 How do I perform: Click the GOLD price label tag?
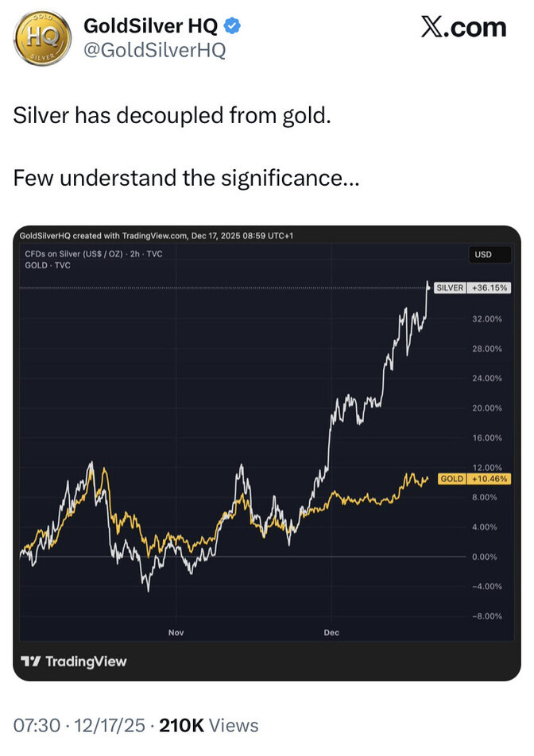(452, 480)
